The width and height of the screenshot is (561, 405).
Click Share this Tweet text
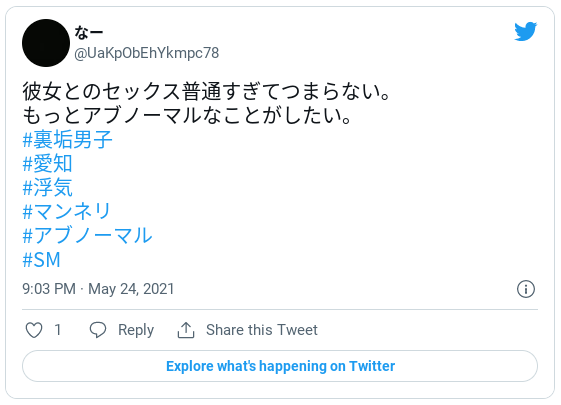[262, 330]
